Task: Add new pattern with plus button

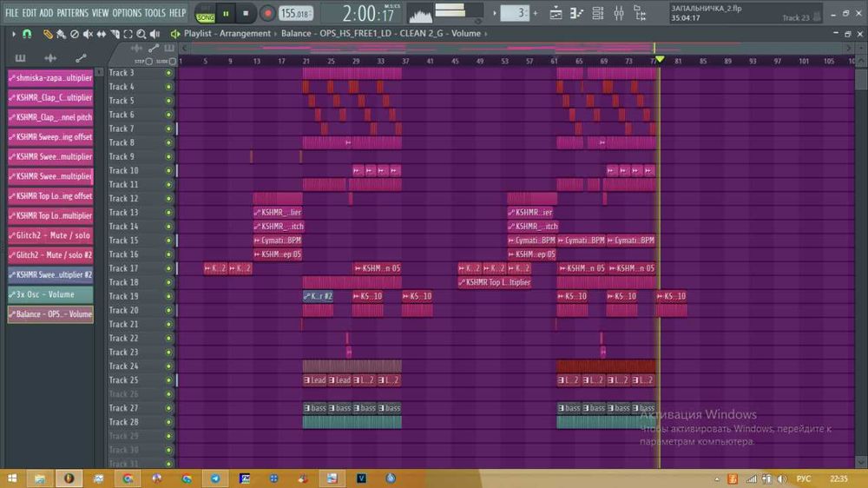Action: pos(536,13)
